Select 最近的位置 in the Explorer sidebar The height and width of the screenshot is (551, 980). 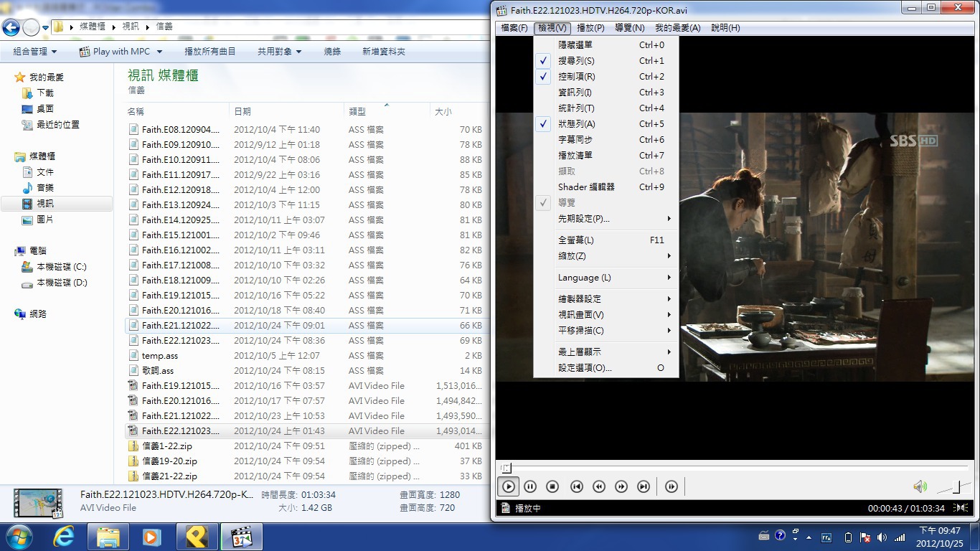[58, 125]
